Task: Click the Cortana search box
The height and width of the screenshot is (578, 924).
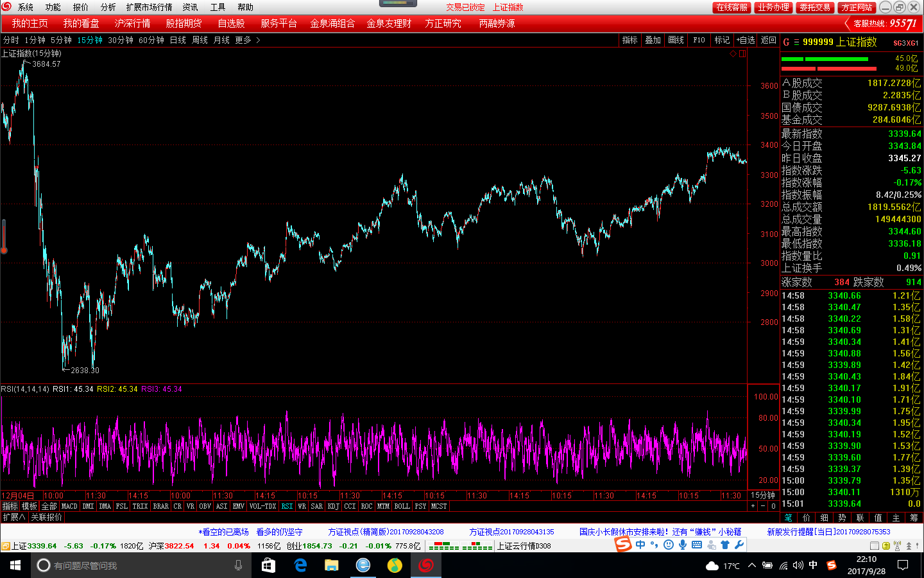Action: point(141,565)
